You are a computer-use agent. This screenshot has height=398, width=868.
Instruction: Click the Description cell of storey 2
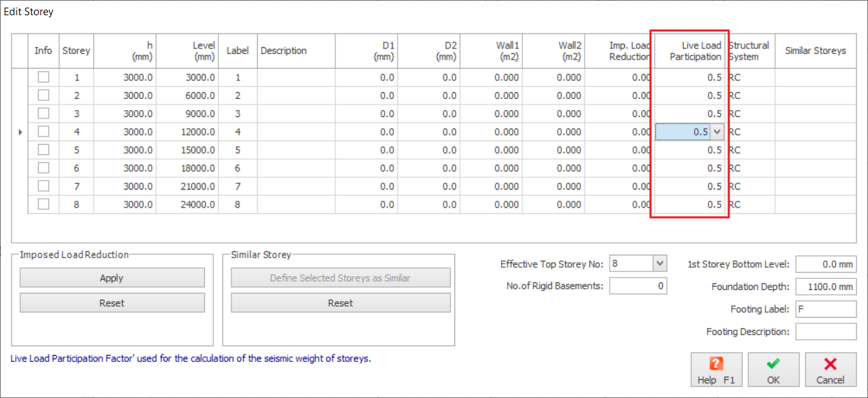point(296,96)
